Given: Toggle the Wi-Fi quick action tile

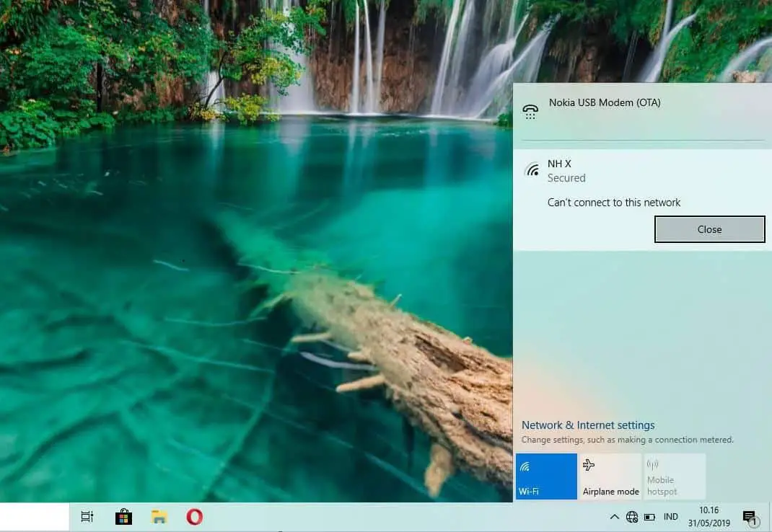Looking at the screenshot, I should click(546, 476).
